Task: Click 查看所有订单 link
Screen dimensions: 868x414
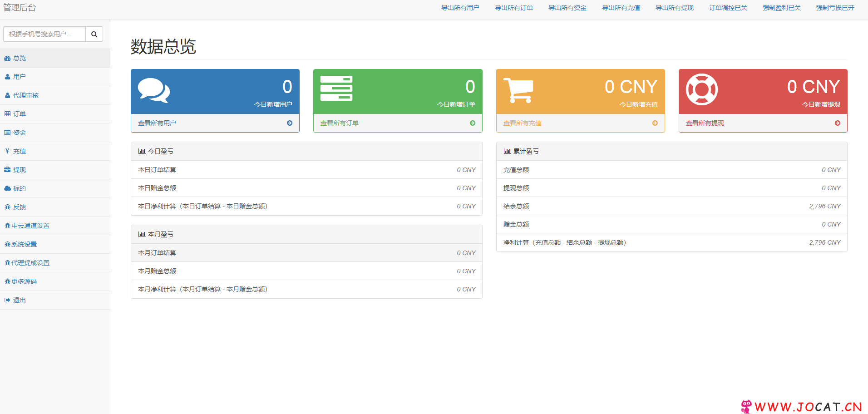Action: (340, 123)
